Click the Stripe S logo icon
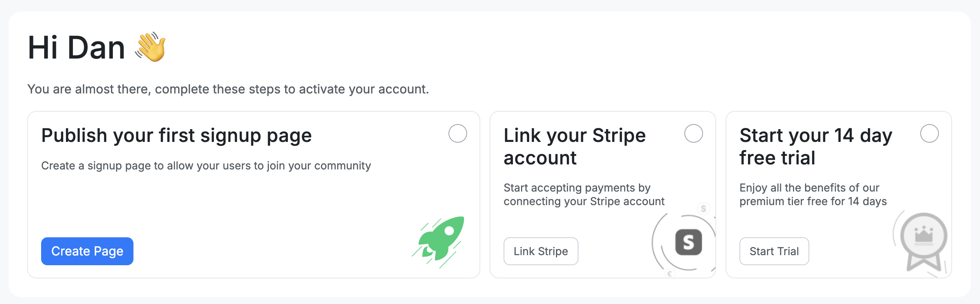This screenshot has height=304, width=980. pyautogui.click(x=689, y=242)
